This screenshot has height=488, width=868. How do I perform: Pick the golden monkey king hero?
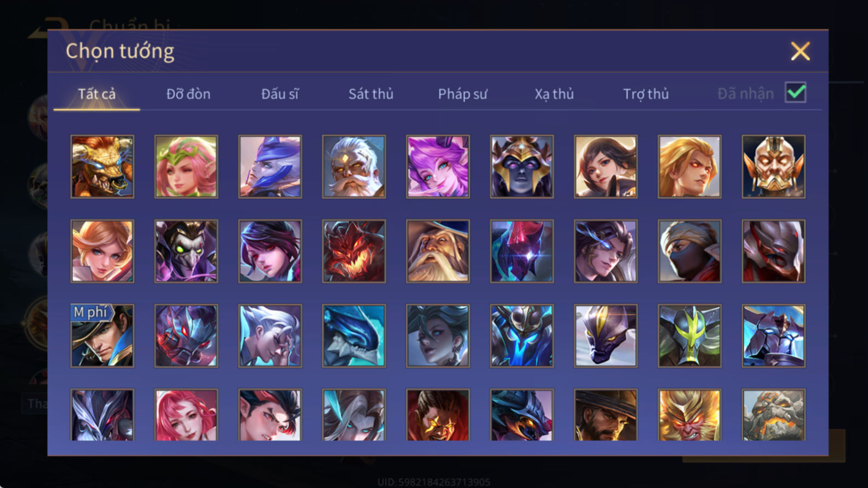pyautogui.click(x=689, y=415)
